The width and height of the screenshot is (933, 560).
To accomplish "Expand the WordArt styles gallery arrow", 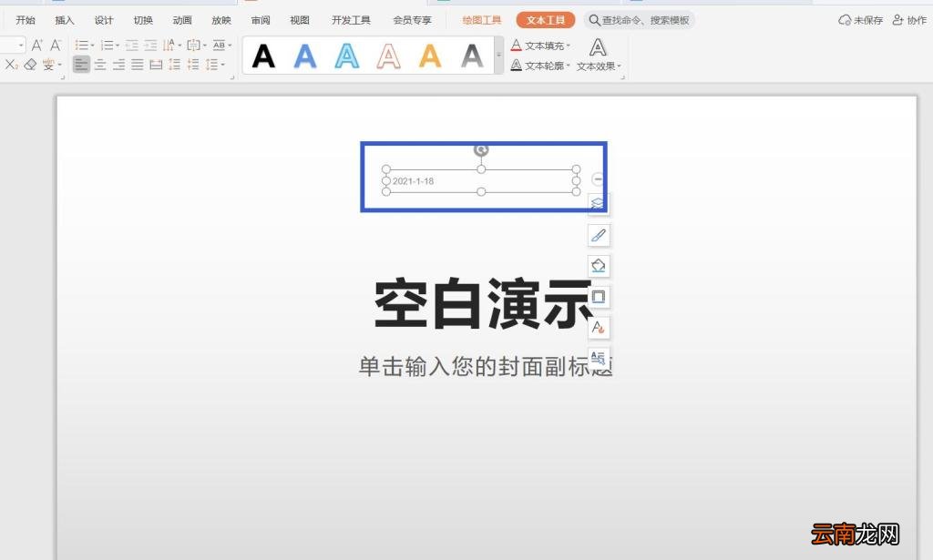I will point(498,55).
